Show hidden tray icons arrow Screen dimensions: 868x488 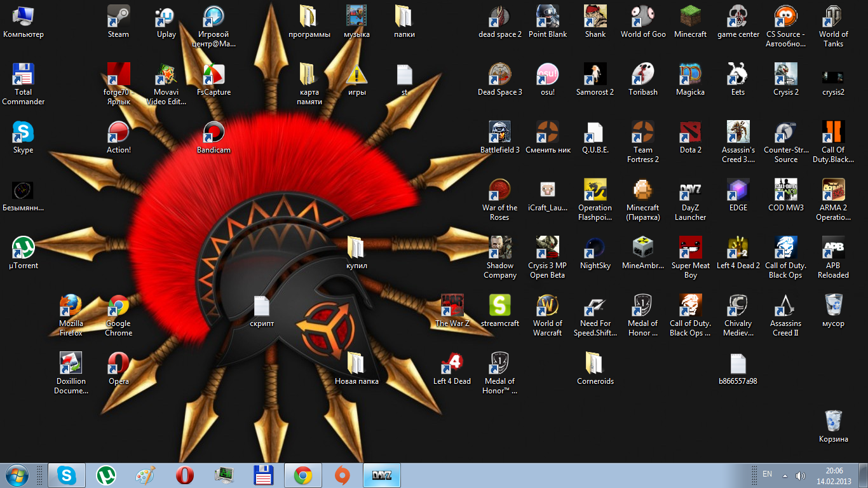785,475
